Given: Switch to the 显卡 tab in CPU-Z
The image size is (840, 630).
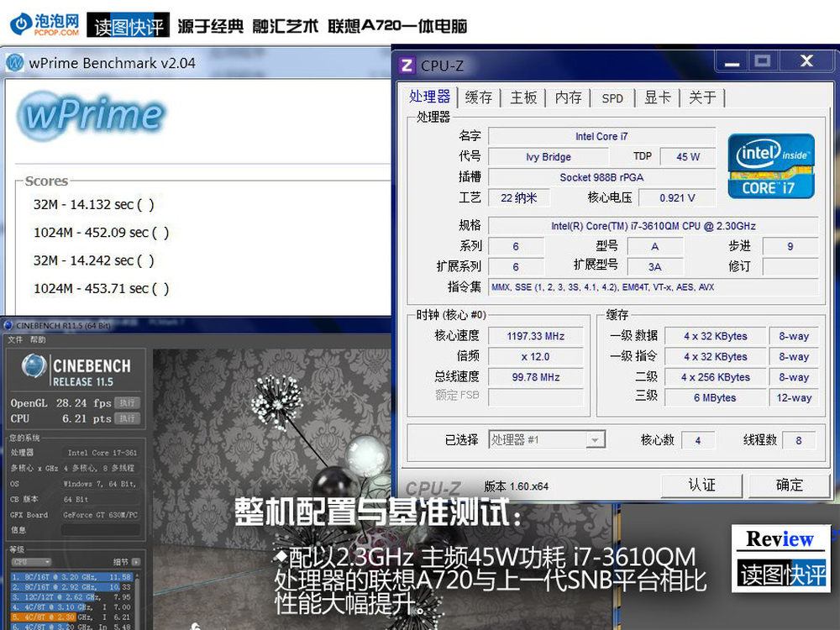Looking at the screenshot, I should coord(658,97).
